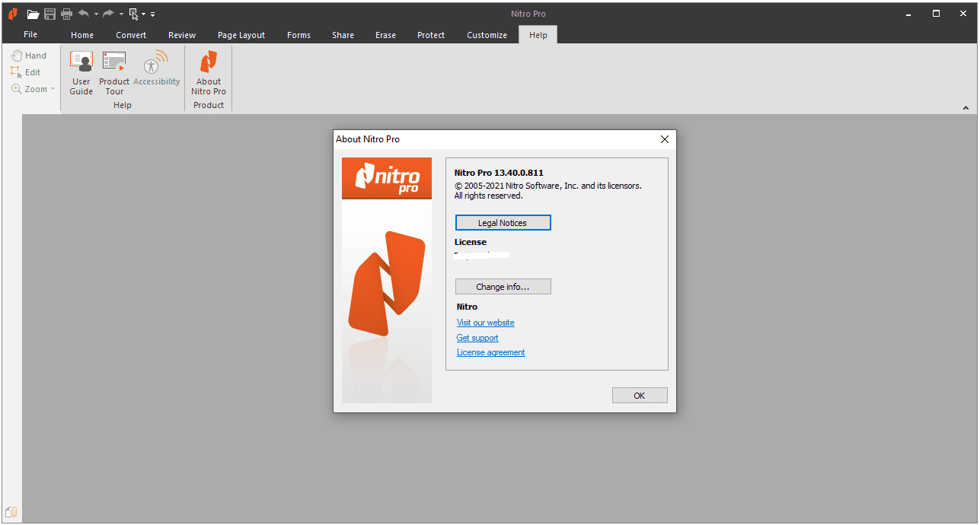Image resolution: width=980 pixels, height=525 pixels.
Task: Open the File menu
Action: (x=30, y=34)
